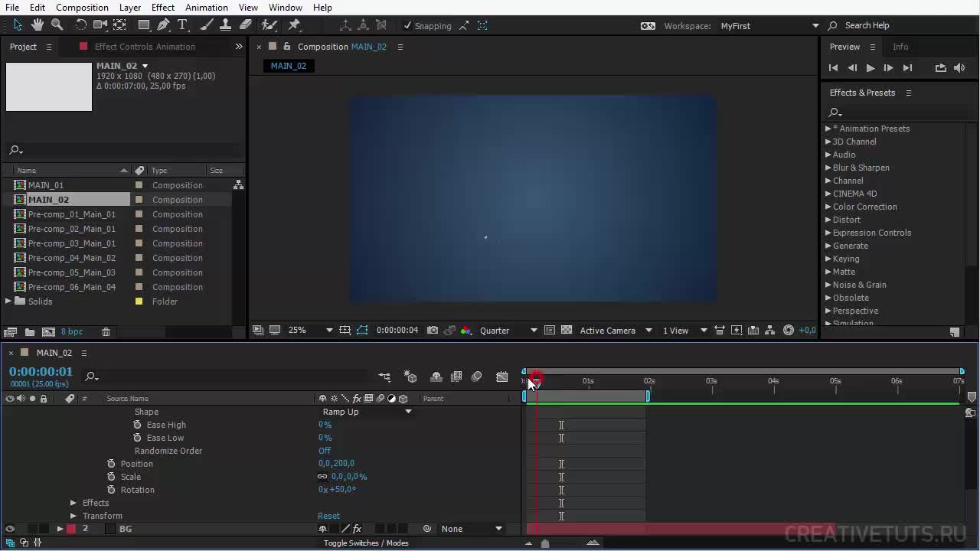Toggle Rotation stopwatch keyframing
The image size is (980, 551).
coord(111,490)
